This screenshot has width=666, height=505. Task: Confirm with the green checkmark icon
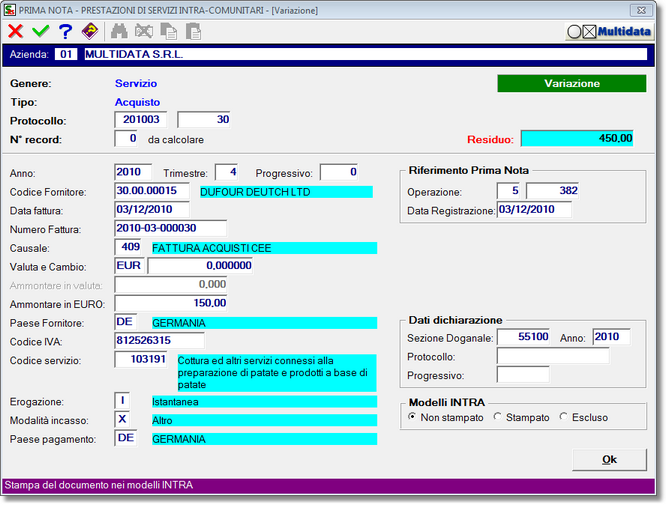click(x=41, y=31)
